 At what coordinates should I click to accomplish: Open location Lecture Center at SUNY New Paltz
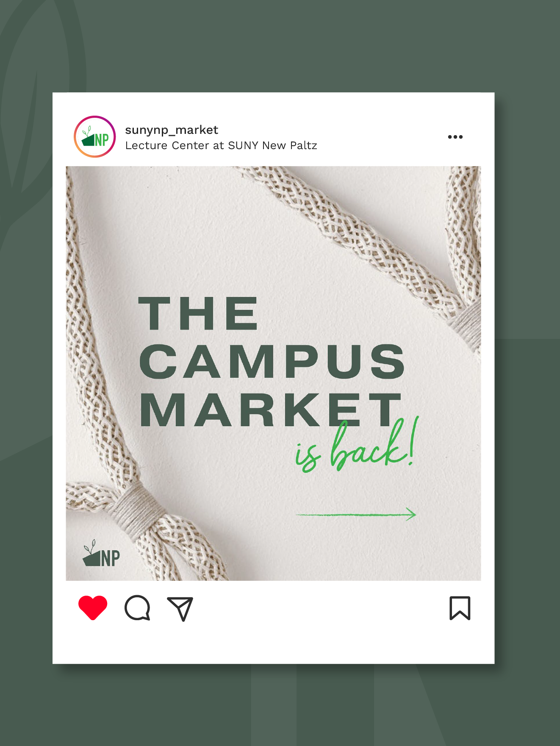pyautogui.click(x=221, y=145)
